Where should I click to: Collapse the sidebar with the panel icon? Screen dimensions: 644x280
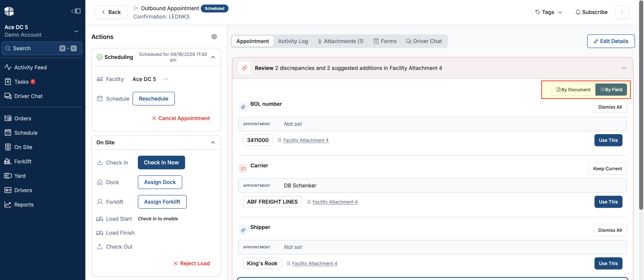(76, 11)
